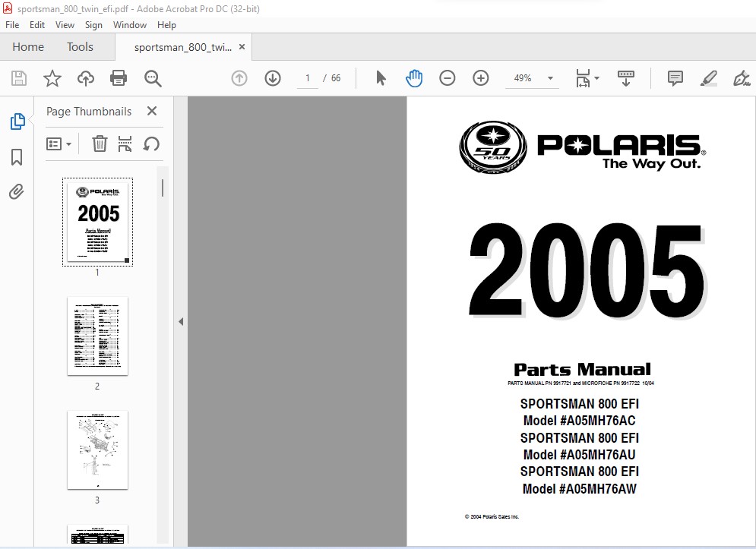
Task: Activate the Hand pan tool
Action: click(414, 78)
